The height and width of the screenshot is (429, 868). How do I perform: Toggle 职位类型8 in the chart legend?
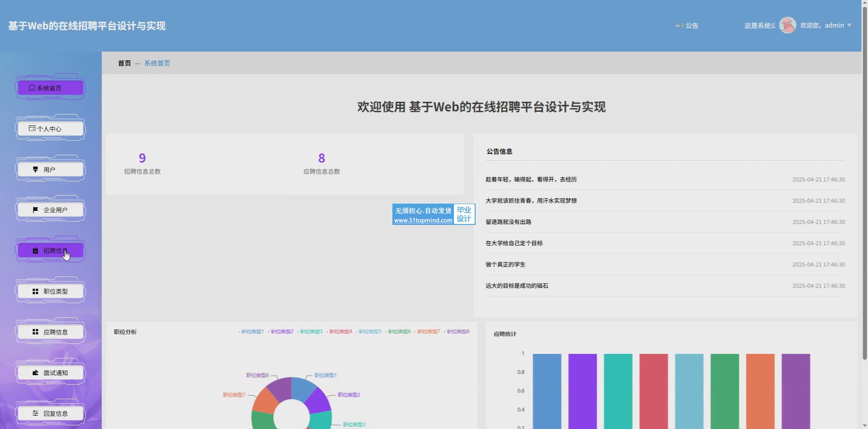tap(457, 332)
